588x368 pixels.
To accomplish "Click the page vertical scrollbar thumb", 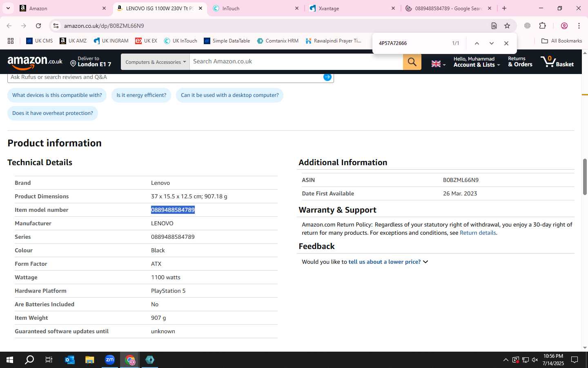I will (585, 177).
